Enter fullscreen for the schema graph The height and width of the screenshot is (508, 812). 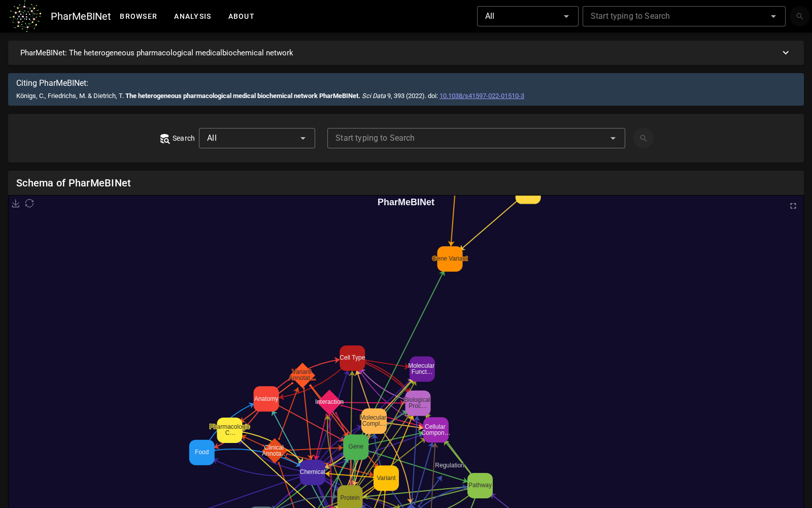[x=793, y=206]
